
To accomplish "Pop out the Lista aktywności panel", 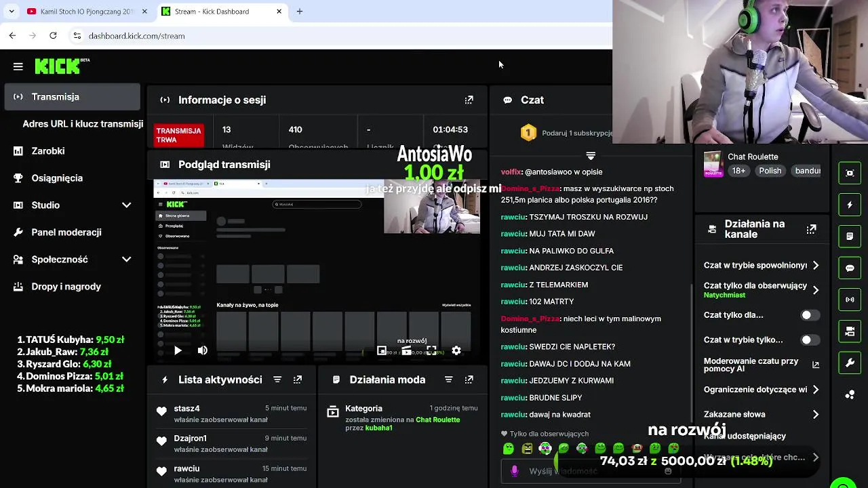I will pos(298,380).
